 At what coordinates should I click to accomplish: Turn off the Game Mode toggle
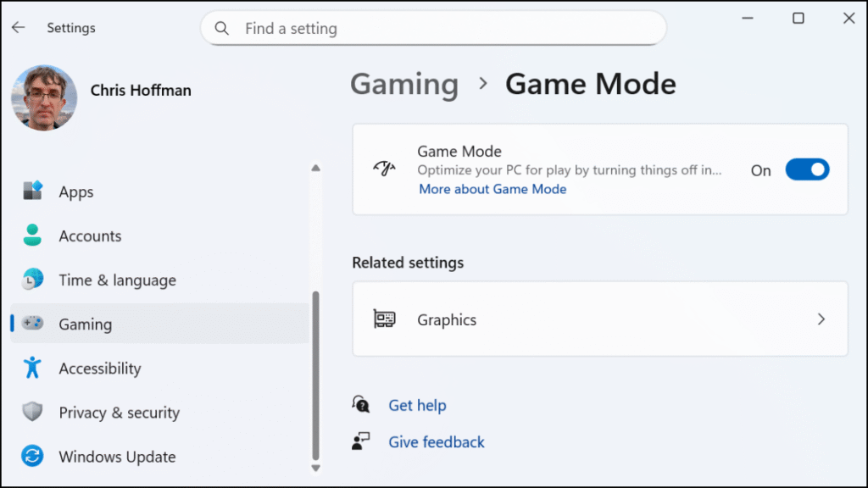806,169
